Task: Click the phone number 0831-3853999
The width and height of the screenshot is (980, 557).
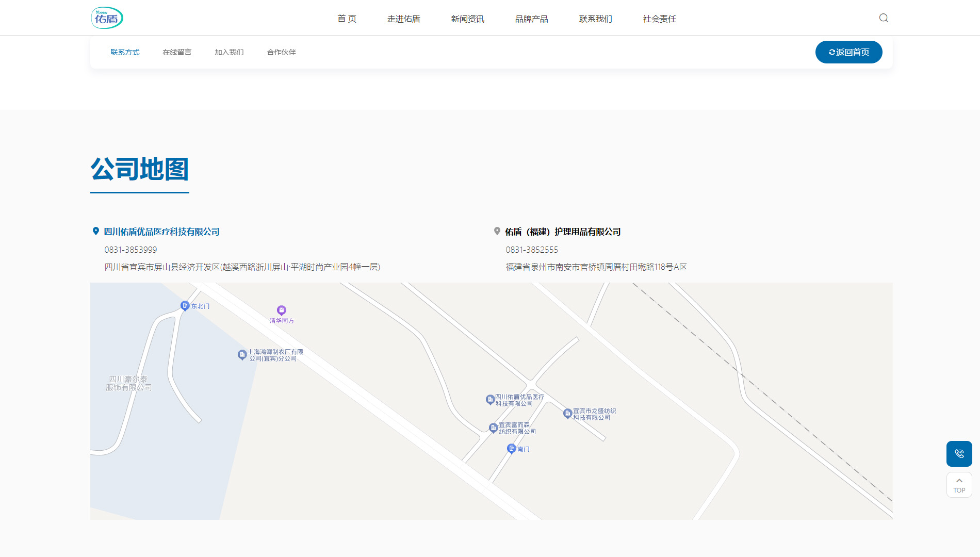Action: click(129, 250)
